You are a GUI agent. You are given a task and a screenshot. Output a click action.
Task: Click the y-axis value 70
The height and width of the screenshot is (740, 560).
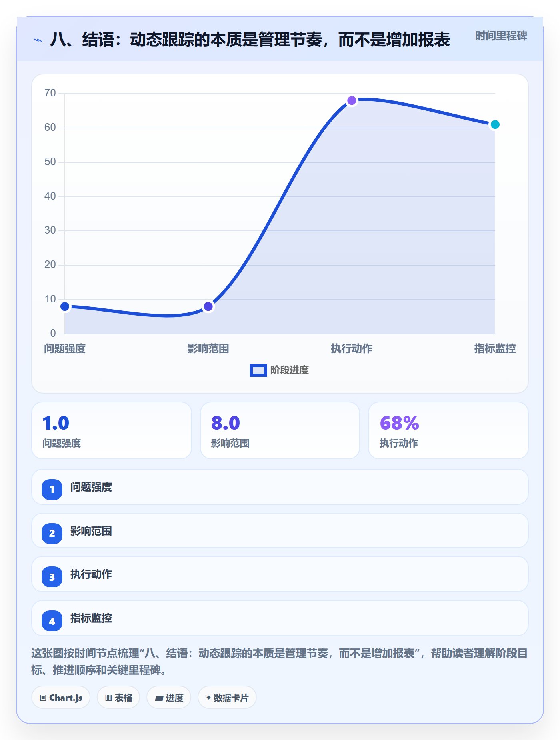tap(50, 93)
